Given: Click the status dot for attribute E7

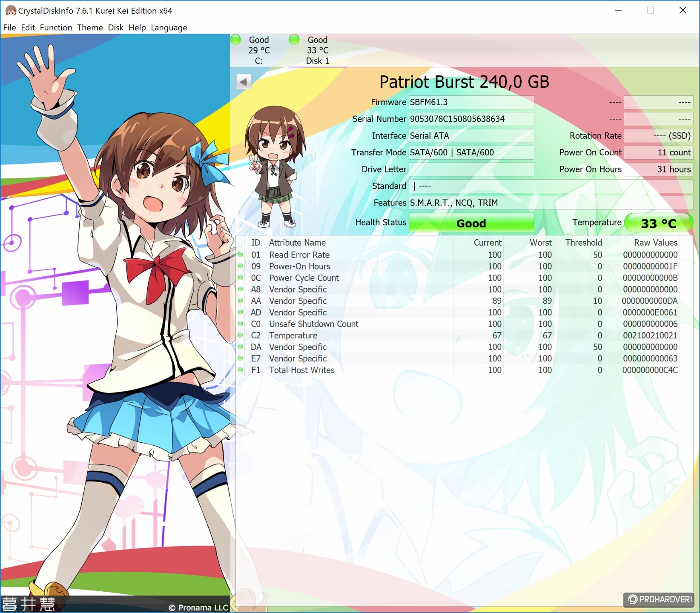Looking at the screenshot, I should click(x=241, y=358).
